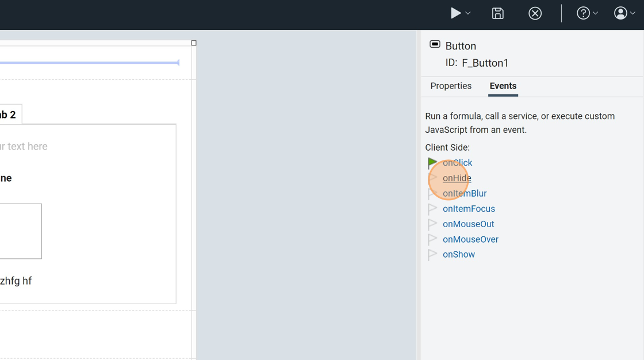This screenshot has width=644, height=360.
Task: Open the dropdown arrow beside Play
Action: [x=468, y=13]
